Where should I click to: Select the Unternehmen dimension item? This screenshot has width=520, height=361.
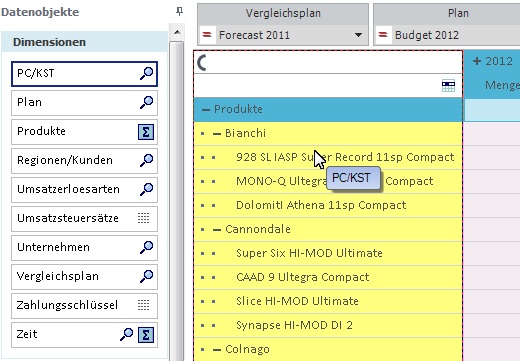[x=84, y=248]
